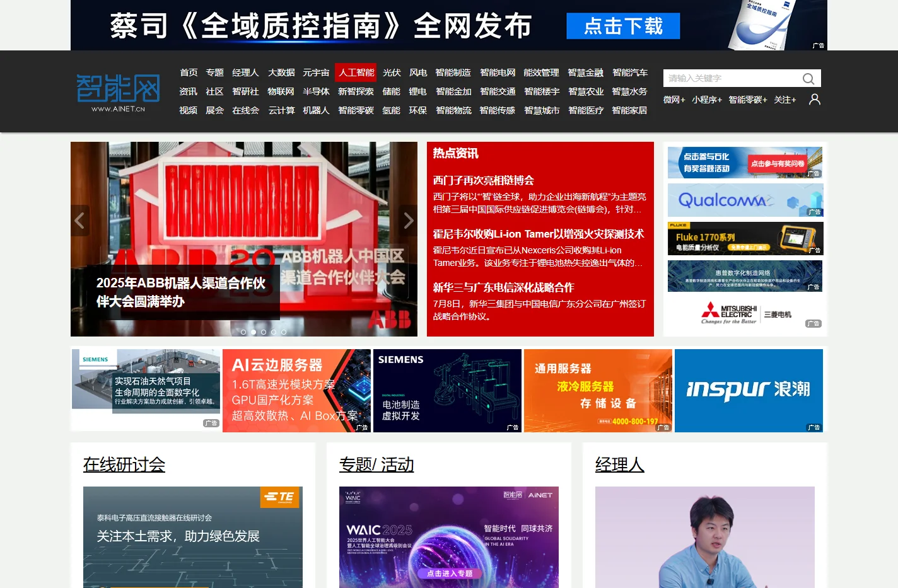Open the Qualcomm ad banner
The image size is (898, 588).
point(745,200)
